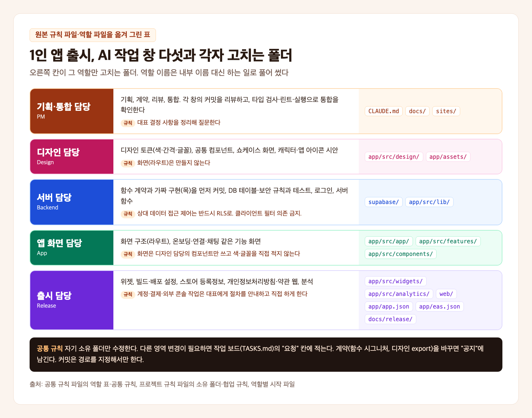Click the description starting '위젯, 빌드·배포 설정'
Viewport: 532px width, 418px height.
[217, 282]
